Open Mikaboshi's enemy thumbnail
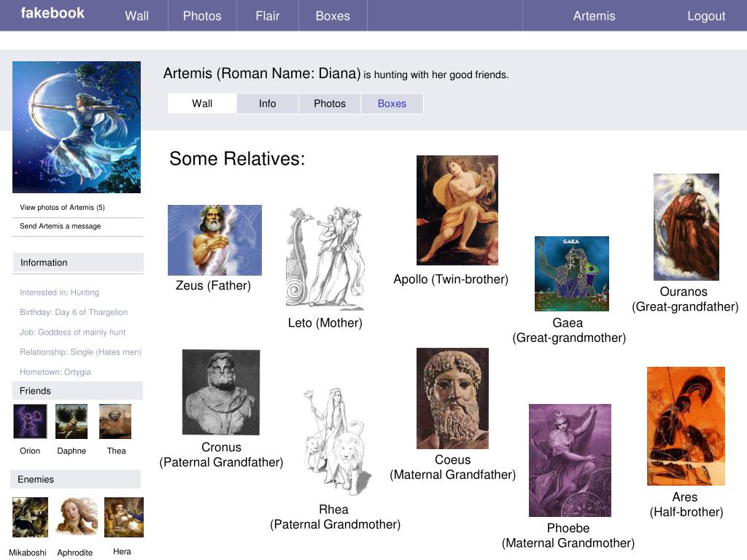Image resolution: width=747 pixels, height=560 pixels. point(30,517)
